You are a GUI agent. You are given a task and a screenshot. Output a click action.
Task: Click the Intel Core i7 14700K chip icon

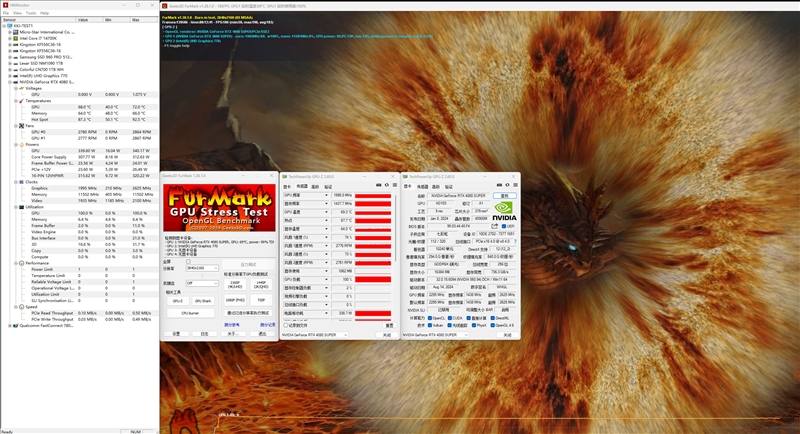15,38
